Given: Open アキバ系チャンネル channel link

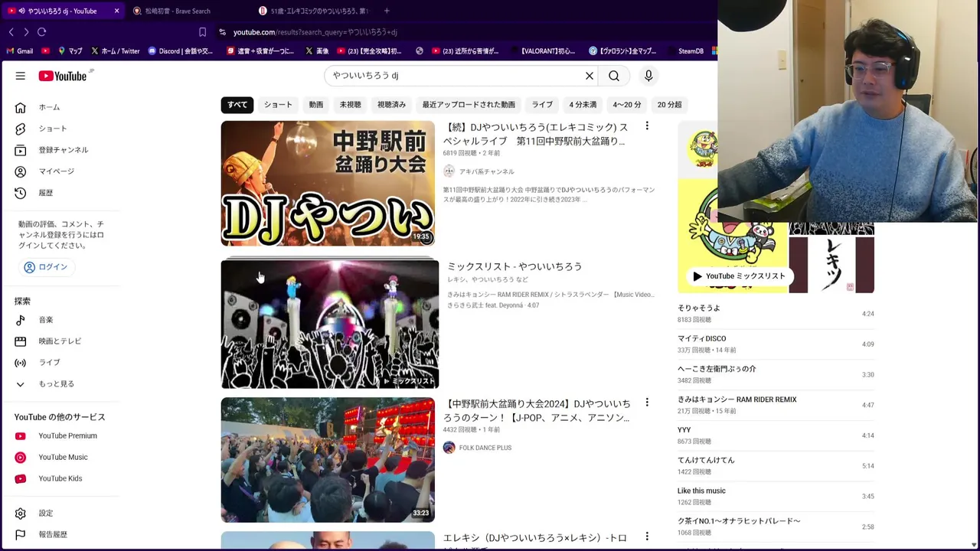Looking at the screenshot, I should click(x=486, y=171).
